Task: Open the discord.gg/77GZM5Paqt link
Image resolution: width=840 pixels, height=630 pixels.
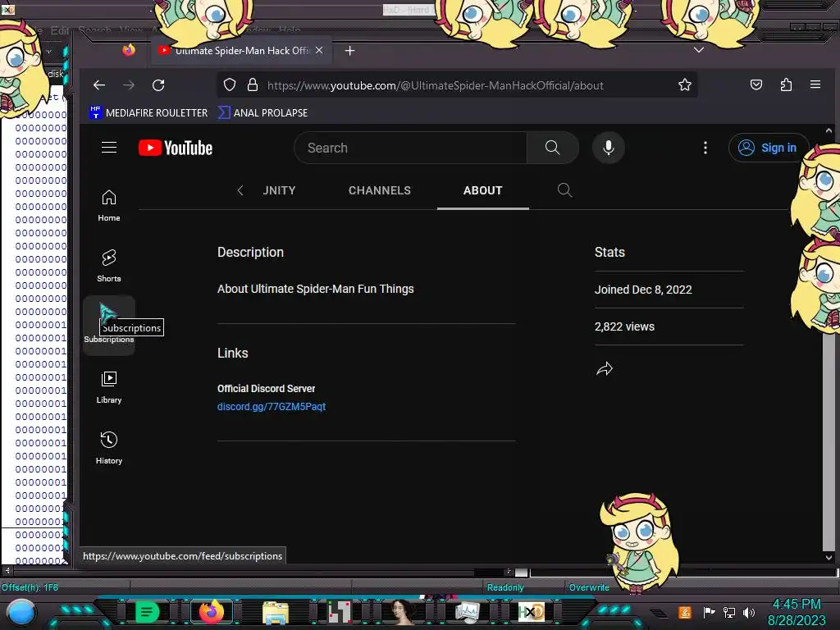Action: 272,407
